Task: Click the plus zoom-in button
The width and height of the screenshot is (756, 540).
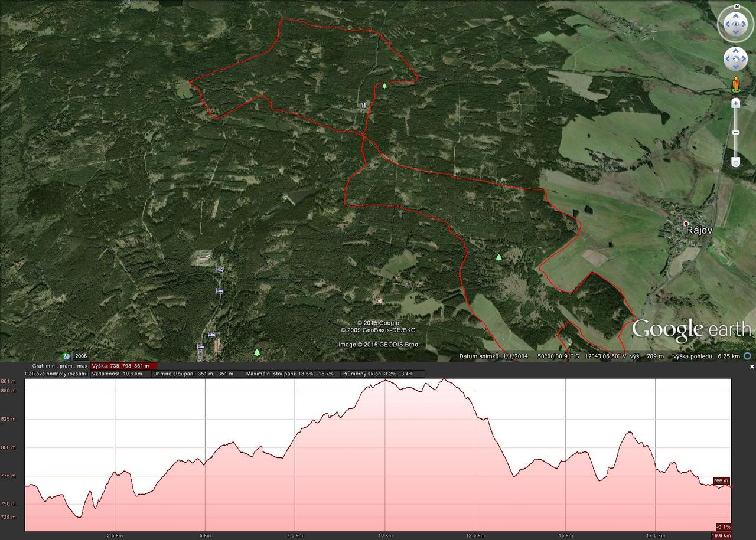Action: pyautogui.click(x=735, y=103)
